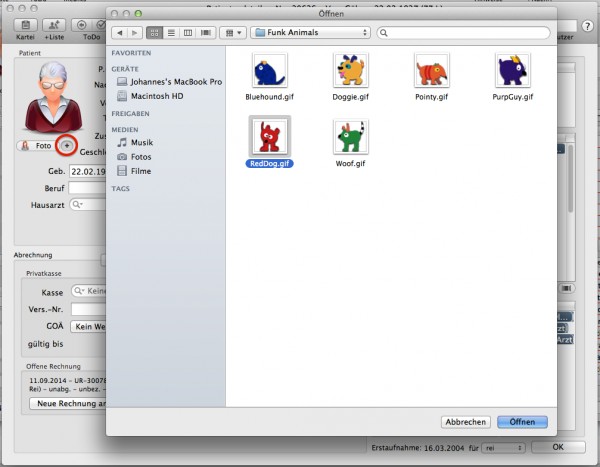Click the Doggie.gif file name
The height and width of the screenshot is (467, 600).
click(351, 97)
